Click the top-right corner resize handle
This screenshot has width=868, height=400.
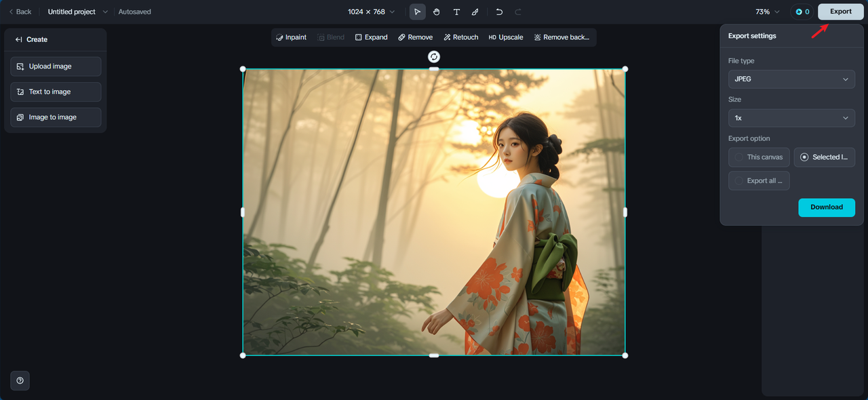tap(625, 69)
